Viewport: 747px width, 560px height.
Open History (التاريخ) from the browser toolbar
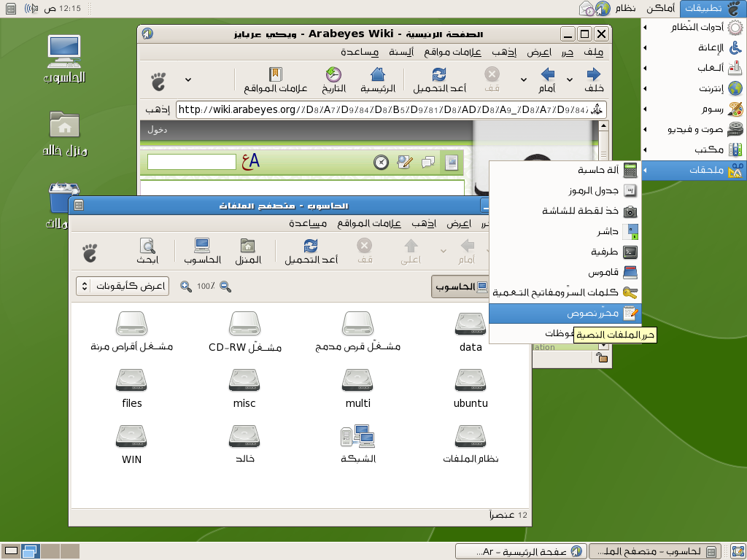(x=333, y=79)
